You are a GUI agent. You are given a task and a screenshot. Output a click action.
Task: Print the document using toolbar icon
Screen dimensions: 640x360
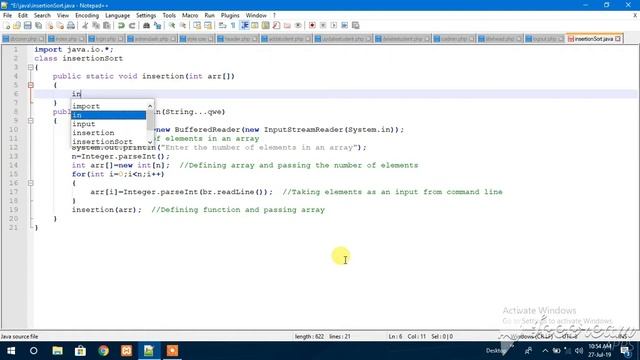point(71,25)
